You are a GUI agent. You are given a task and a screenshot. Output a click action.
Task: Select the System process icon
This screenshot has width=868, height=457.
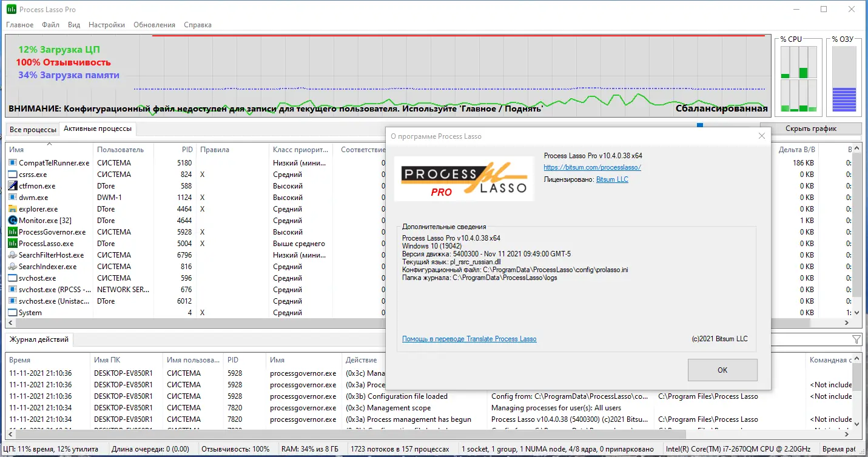[x=13, y=313]
